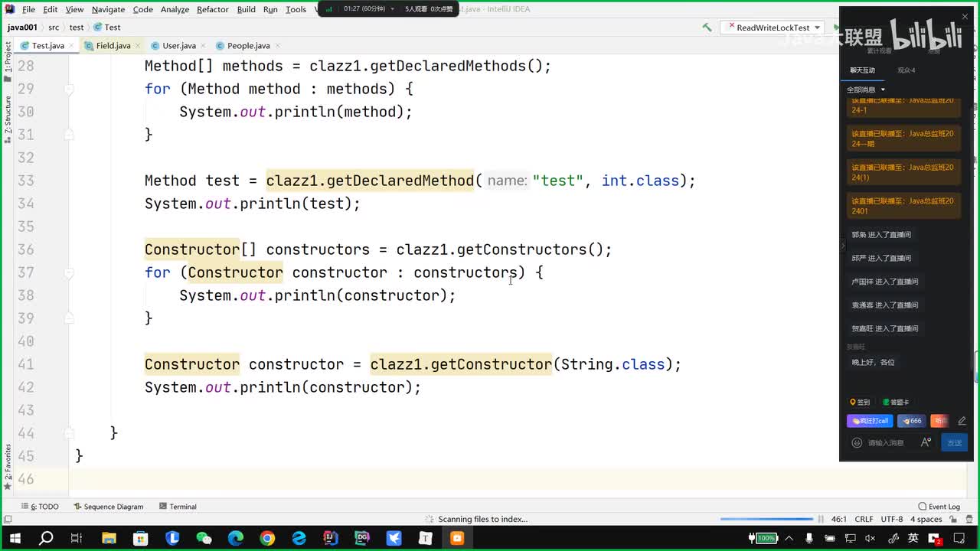Send the 疯狂打call quick message
The height and width of the screenshot is (551, 980).
[x=870, y=421]
